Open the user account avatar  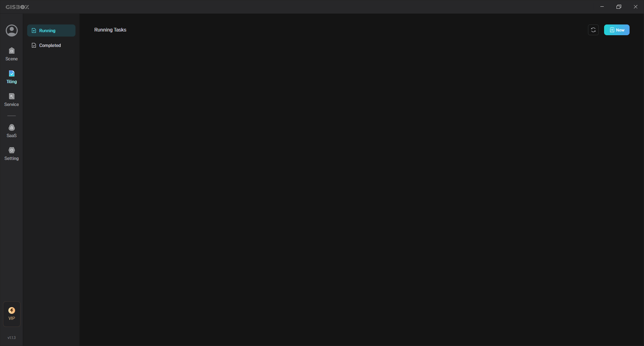[12, 31]
